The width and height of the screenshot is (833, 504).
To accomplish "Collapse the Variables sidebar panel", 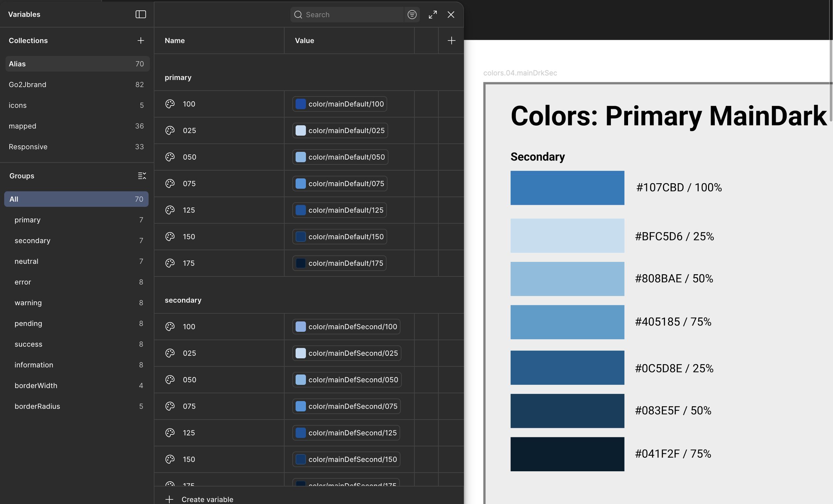I will (141, 15).
